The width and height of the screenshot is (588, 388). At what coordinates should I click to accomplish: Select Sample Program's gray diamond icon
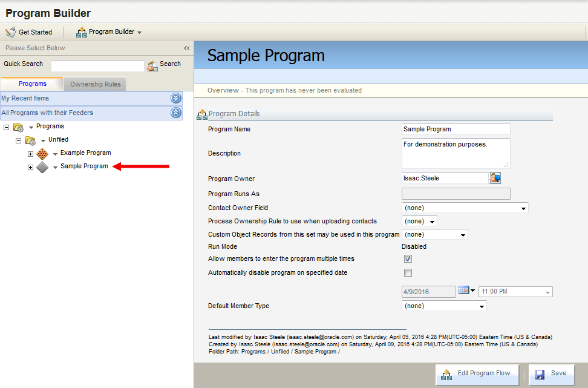tap(42, 166)
